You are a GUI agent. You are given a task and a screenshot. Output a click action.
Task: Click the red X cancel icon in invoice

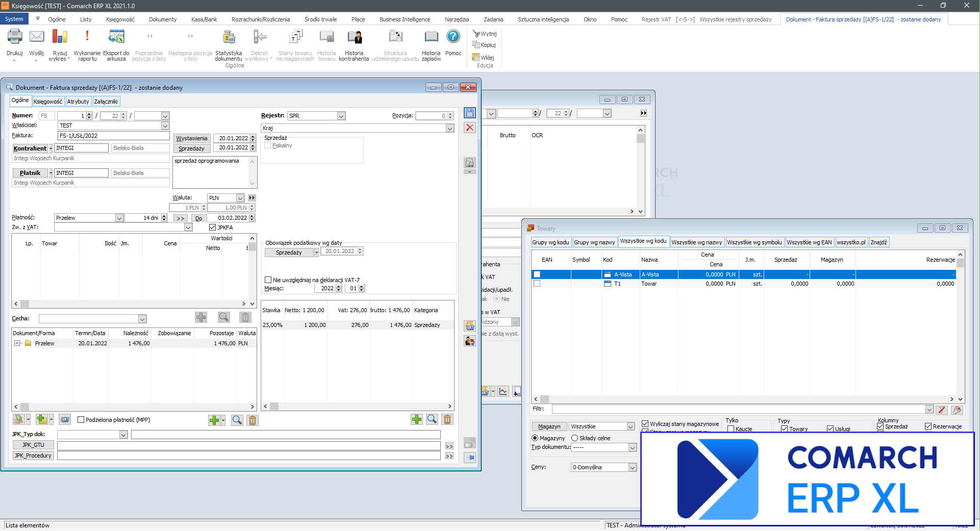(x=470, y=128)
